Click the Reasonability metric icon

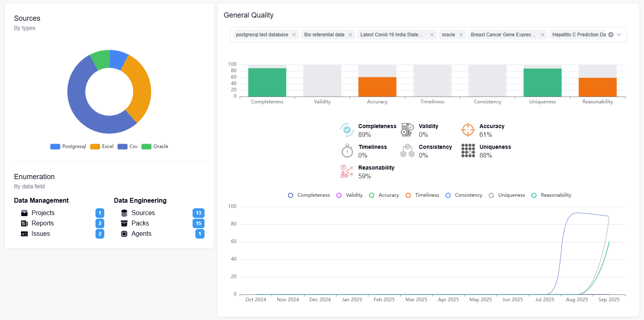pyautogui.click(x=347, y=172)
